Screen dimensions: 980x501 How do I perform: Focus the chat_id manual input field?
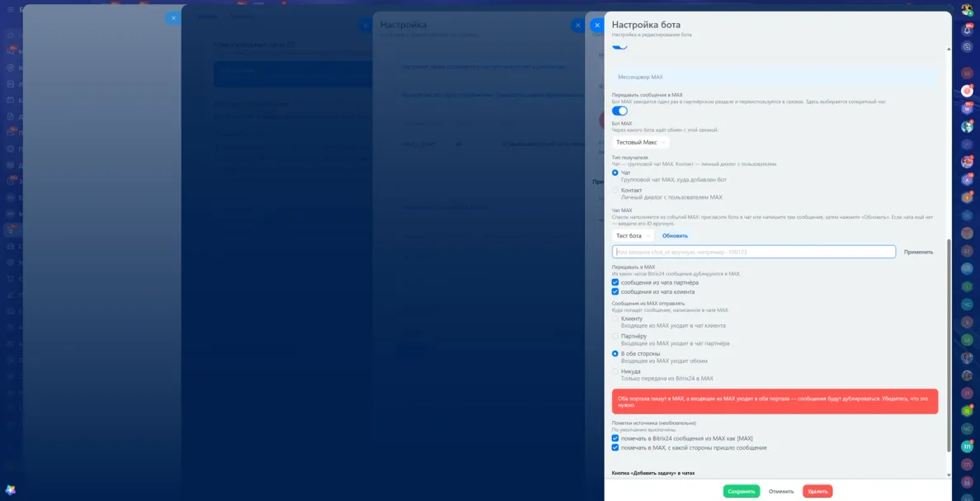tap(754, 252)
